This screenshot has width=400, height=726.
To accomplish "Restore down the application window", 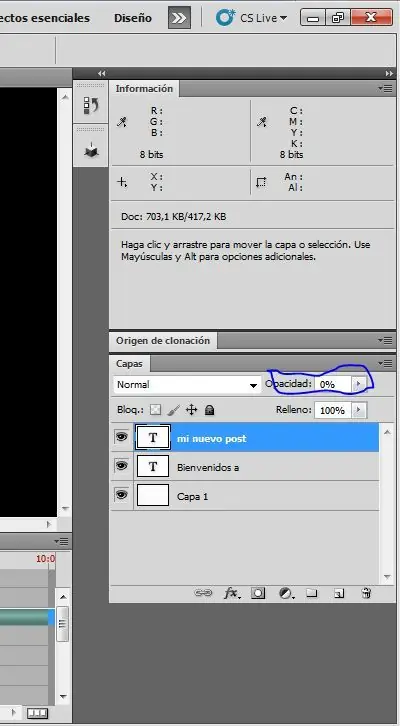I will [x=338, y=18].
